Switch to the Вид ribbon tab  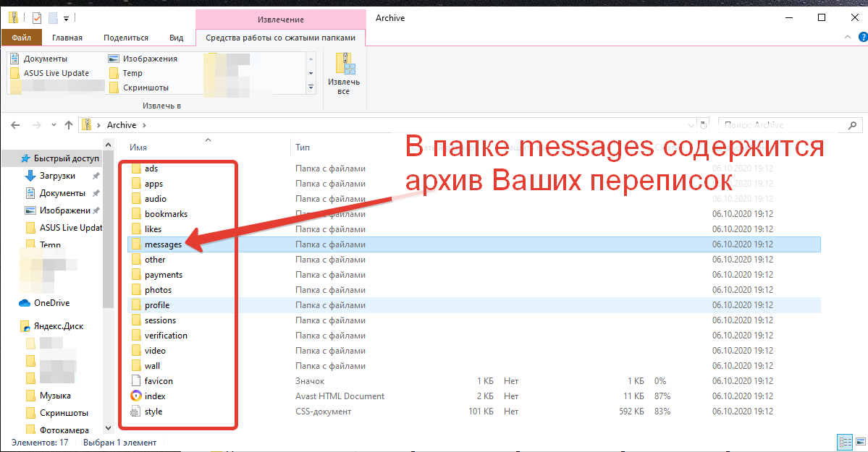[x=176, y=38]
